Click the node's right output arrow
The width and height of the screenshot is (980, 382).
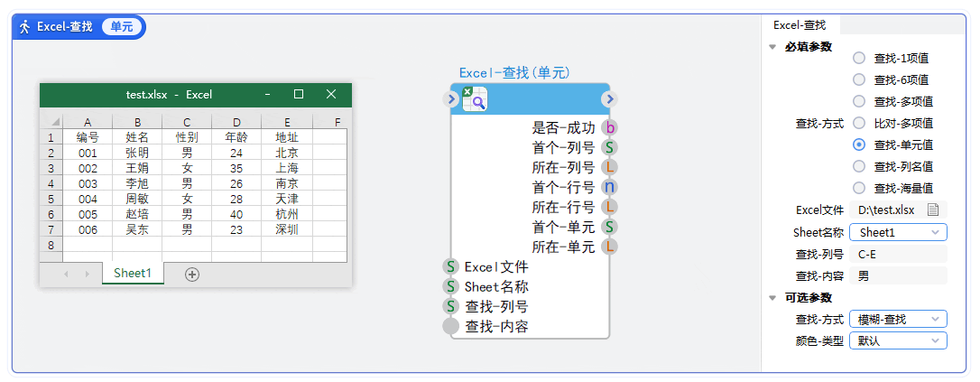[x=610, y=99]
